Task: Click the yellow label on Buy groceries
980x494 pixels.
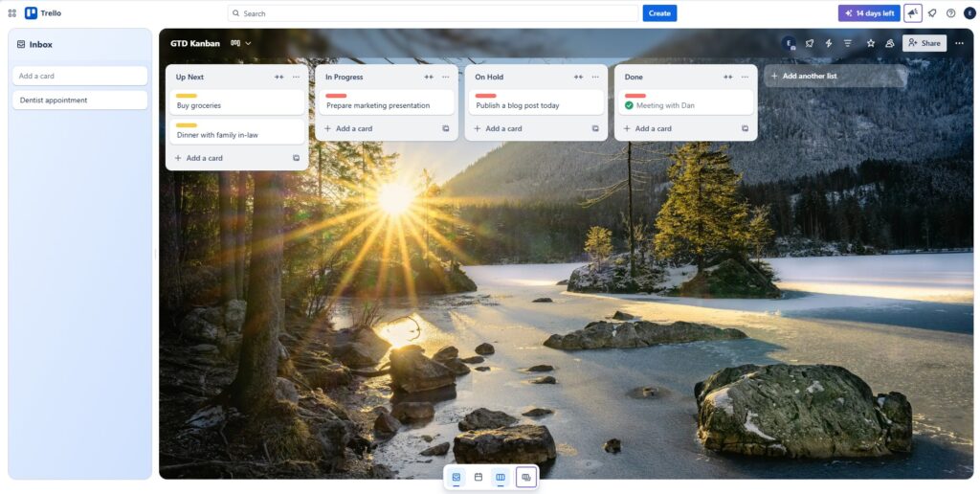Action: click(187, 96)
